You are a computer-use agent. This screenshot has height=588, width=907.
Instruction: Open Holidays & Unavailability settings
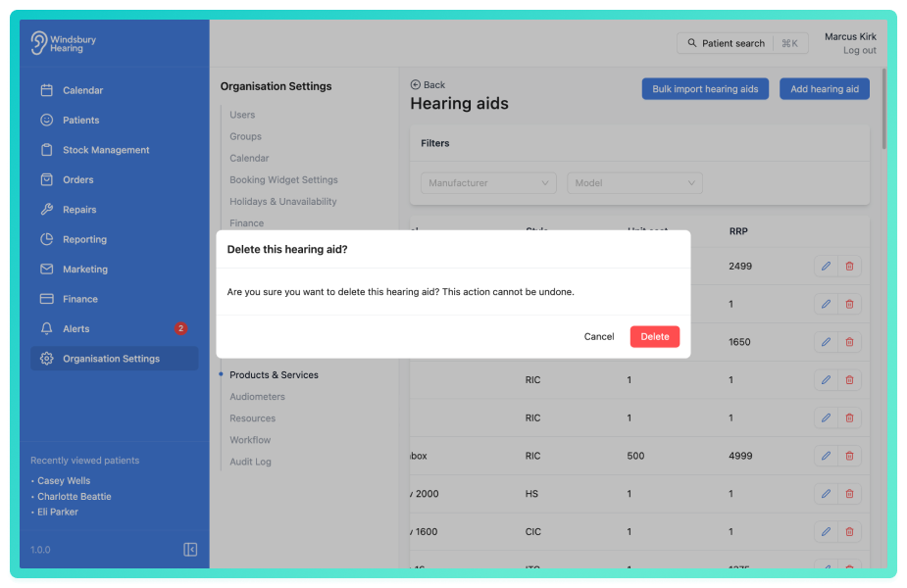(282, 201)
